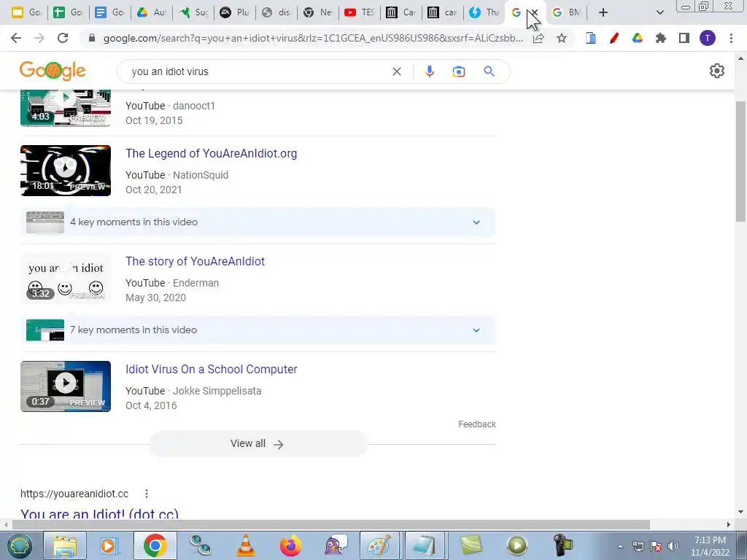The image size is (747, 560).
Task: Switch to the Google Drive Aut tab
Action: point(151,12)
